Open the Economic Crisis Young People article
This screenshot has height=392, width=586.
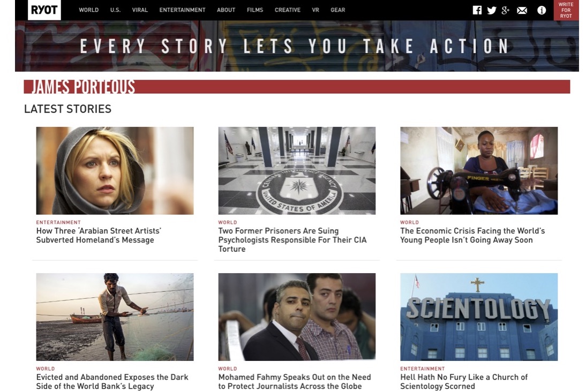pyautogui.click(x=472, y=236)
